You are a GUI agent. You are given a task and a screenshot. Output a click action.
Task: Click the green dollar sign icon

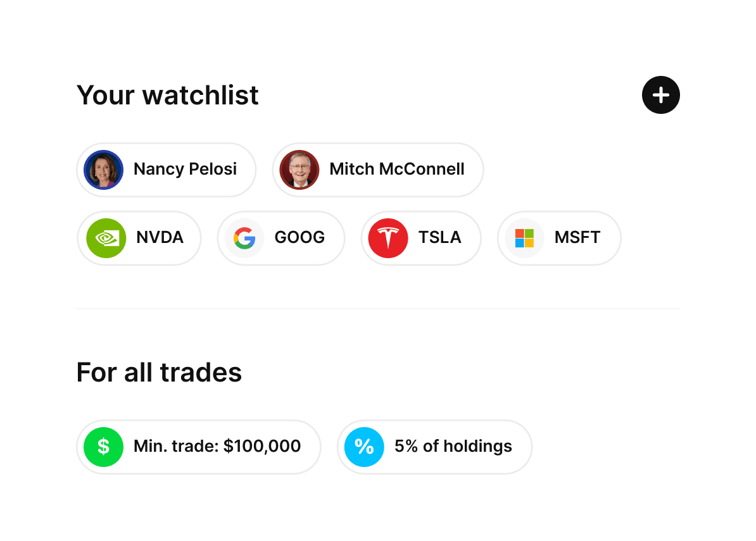tap(103, 447)
